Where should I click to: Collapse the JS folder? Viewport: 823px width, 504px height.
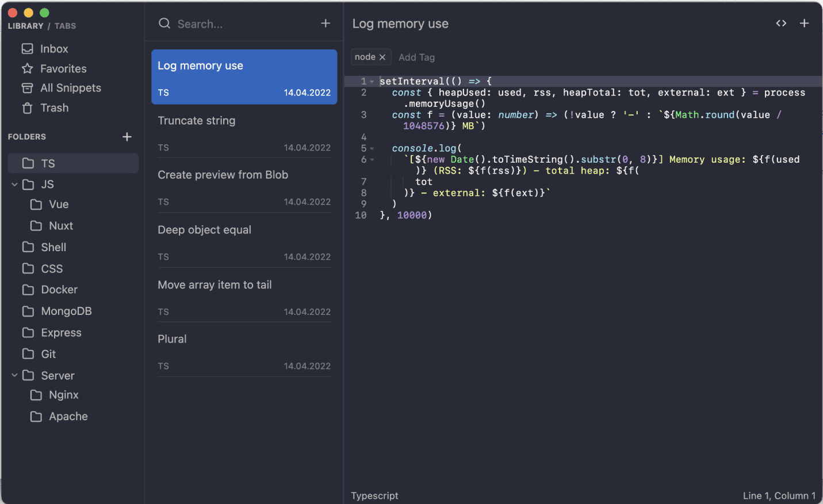coord(14,184)
